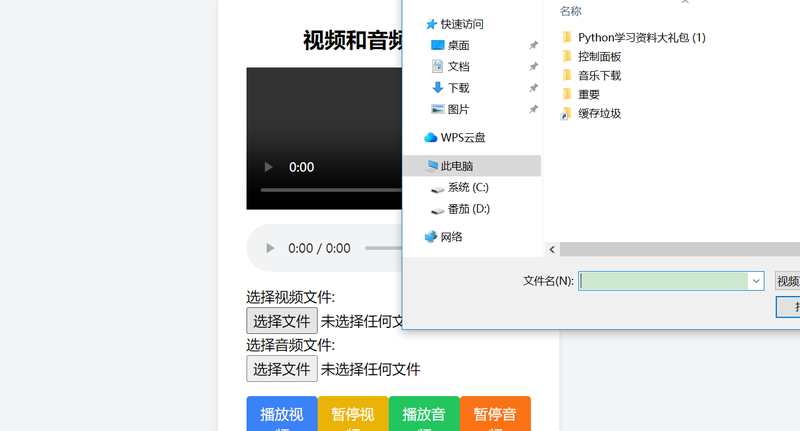Open drive 系统 (C:)
Image resolution: width=800 pixels, height=431 pixels.
[468, 188]
